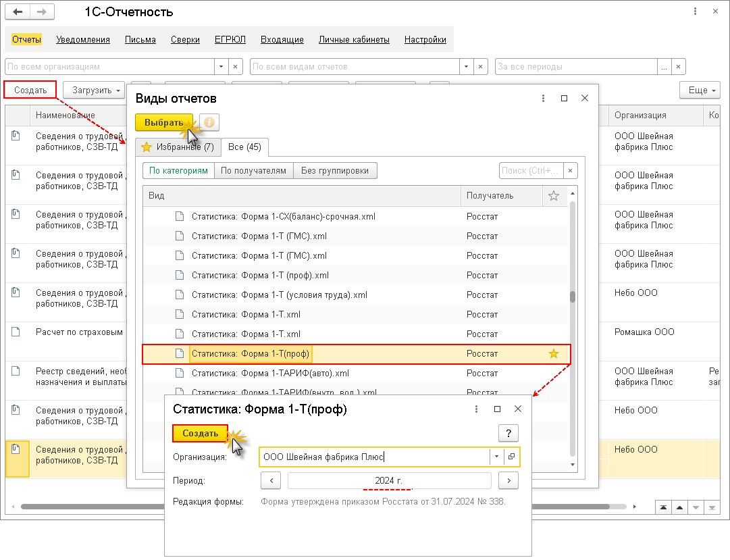
Task: Open the Письма tab
Action: coord(140,40)
